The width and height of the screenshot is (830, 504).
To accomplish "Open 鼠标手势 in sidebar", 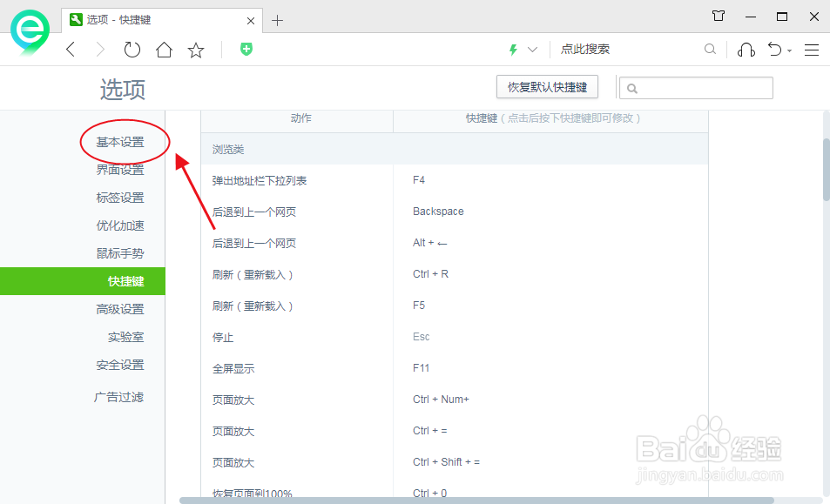I will coord(120,253).
